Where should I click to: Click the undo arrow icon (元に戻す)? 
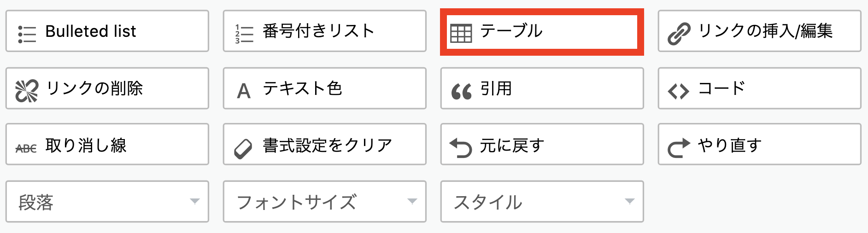pyautogui.click(x=461, y=148)
